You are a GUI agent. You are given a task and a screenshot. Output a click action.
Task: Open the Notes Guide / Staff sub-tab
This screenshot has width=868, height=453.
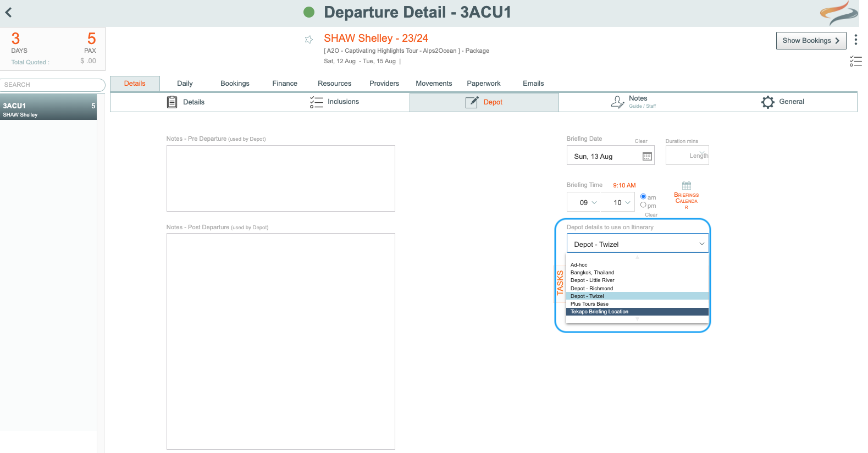point(633,102)
